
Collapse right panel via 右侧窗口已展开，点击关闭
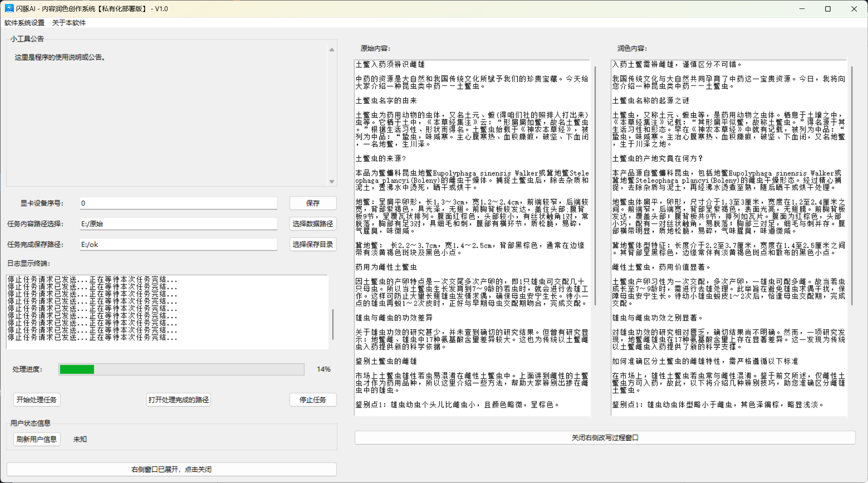click(172, 469)
